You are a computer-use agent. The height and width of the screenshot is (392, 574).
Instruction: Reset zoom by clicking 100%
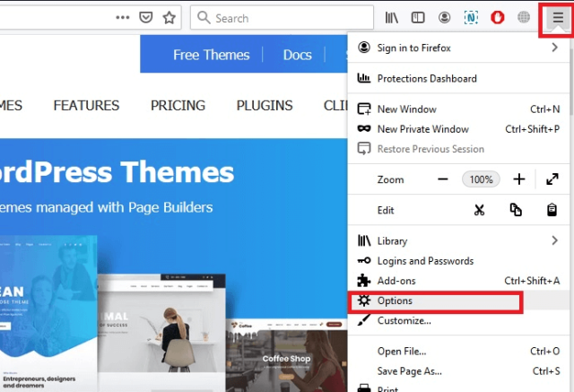[x=481, y=179]
